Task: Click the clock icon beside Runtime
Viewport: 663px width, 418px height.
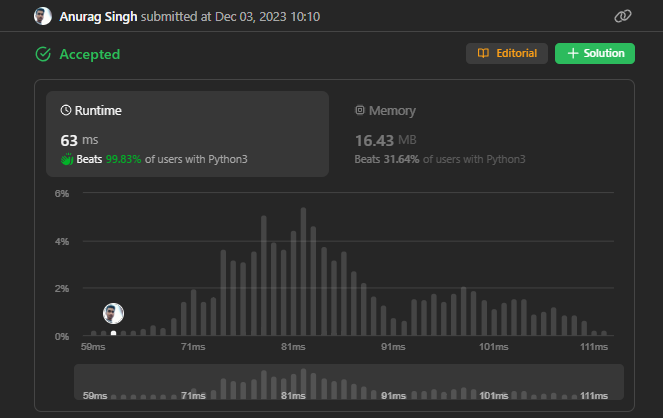Action: (66, 110)
